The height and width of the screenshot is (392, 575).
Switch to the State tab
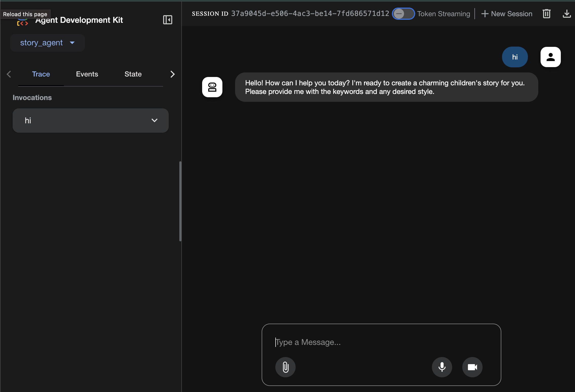pos(133,74)
